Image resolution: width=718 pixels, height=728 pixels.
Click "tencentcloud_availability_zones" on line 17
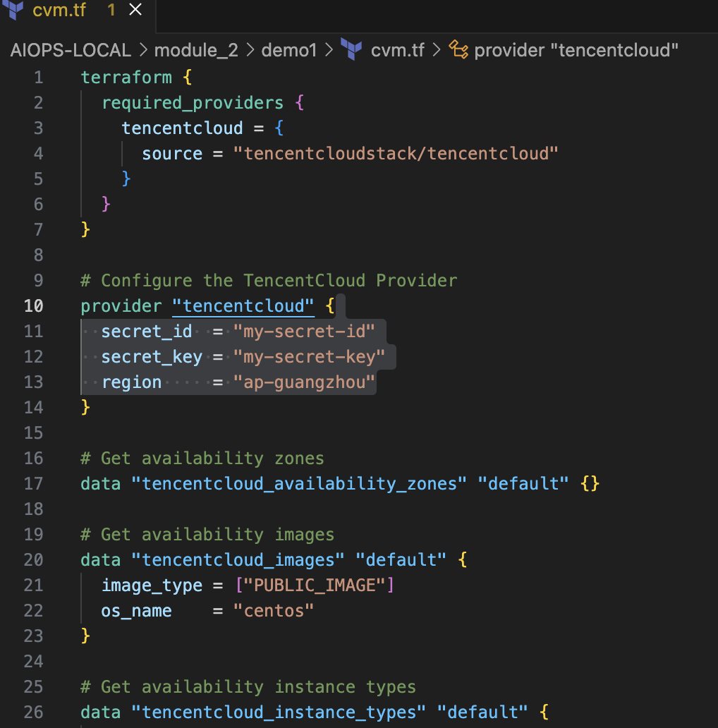pyautogui.click(x=299, y=484)
